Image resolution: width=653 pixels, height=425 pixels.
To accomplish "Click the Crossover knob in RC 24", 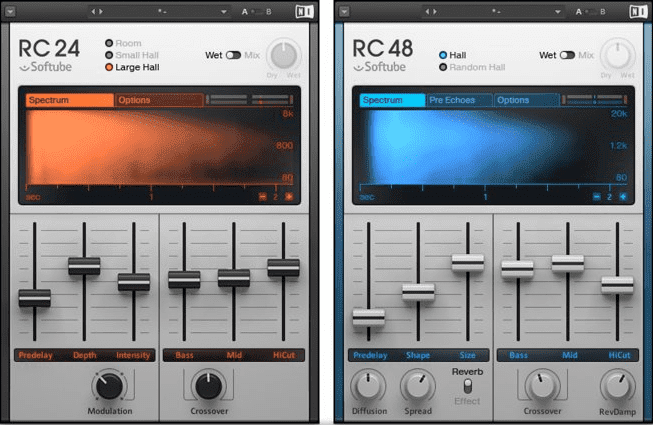I will pyautogui.click(x=209, y=386).
